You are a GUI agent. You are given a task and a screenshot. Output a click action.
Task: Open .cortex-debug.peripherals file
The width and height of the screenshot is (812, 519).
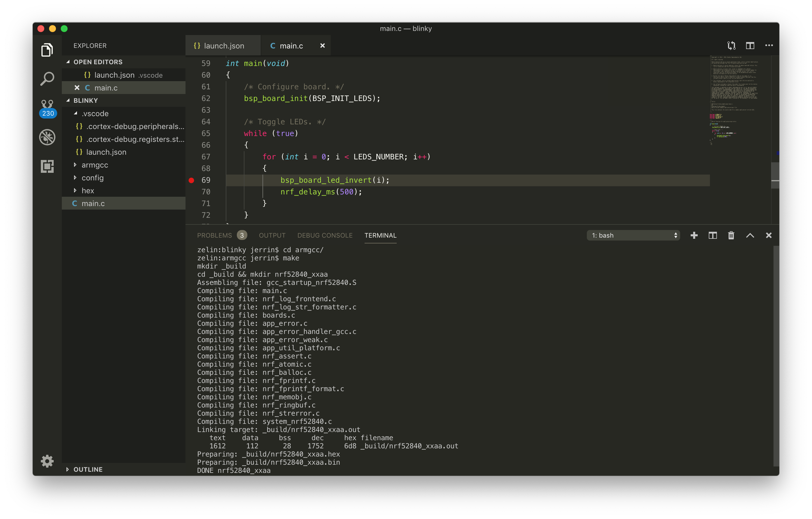pos(124,126)
